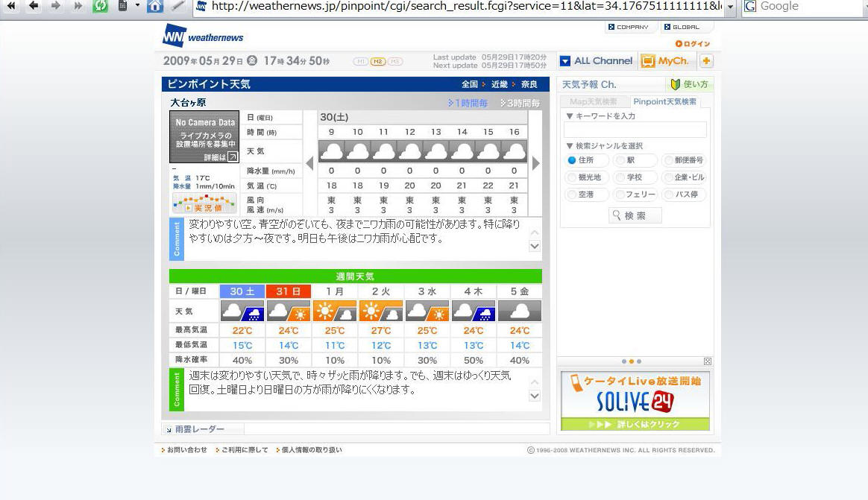Open the 使い方 how-to guide
Image resolution: width=868 pixels, height=500 pixels.
coord(689,84)
